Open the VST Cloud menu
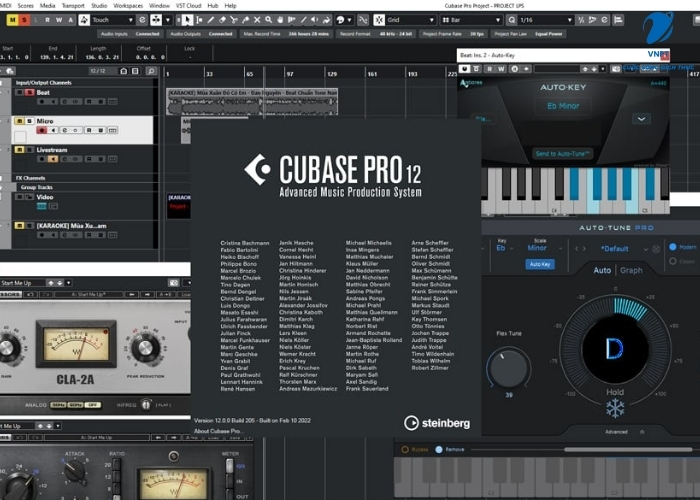The image size is (700, 500). [188, 6]
